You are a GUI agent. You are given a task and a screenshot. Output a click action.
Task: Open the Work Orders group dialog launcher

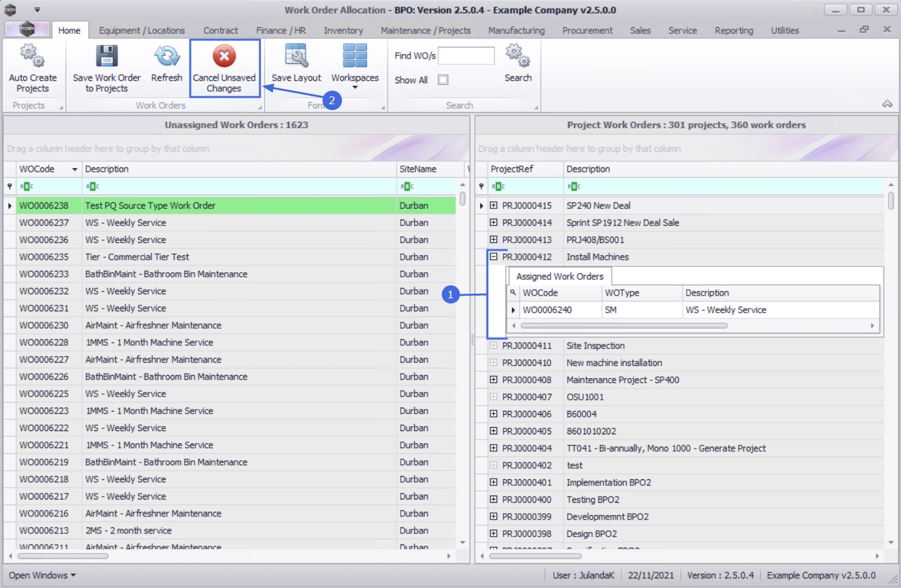(259, 107)
